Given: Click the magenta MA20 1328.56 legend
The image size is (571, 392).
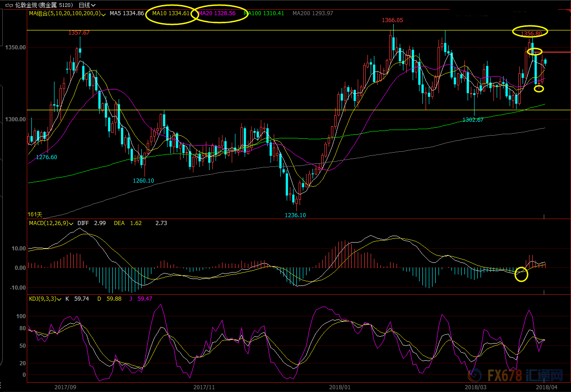Looking at the screenshot, I should click(217, 13).
